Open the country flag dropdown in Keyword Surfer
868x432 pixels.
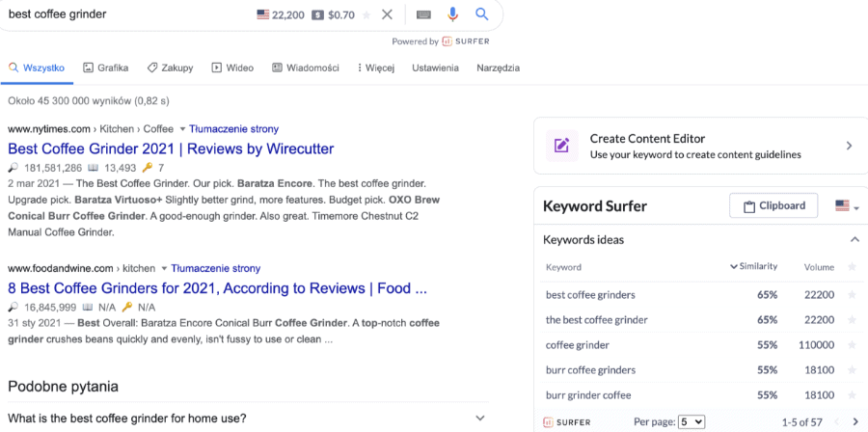pyautogui.click(x=847, y=206)
